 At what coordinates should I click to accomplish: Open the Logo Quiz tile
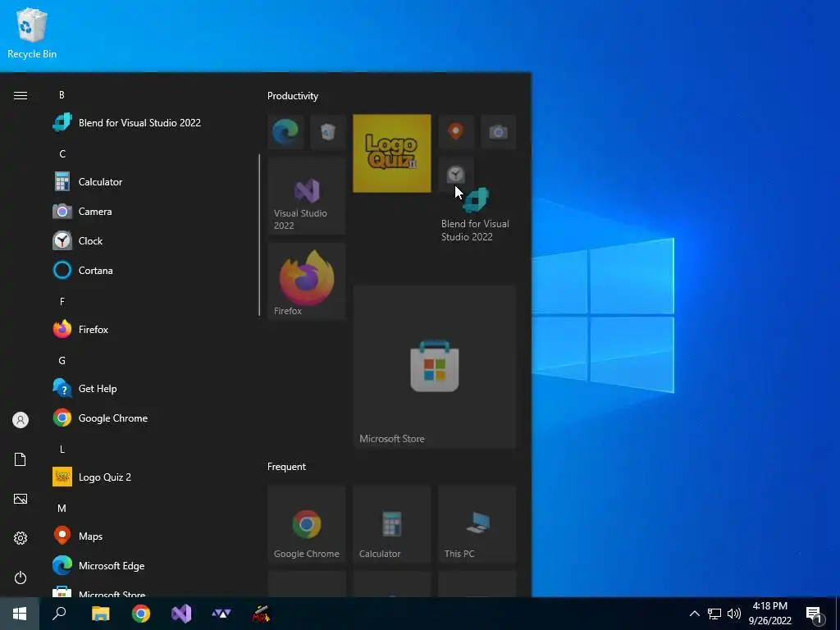391,153
